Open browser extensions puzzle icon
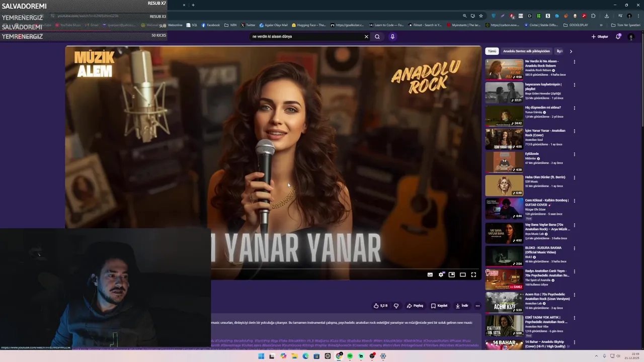 tap(593, 16)
